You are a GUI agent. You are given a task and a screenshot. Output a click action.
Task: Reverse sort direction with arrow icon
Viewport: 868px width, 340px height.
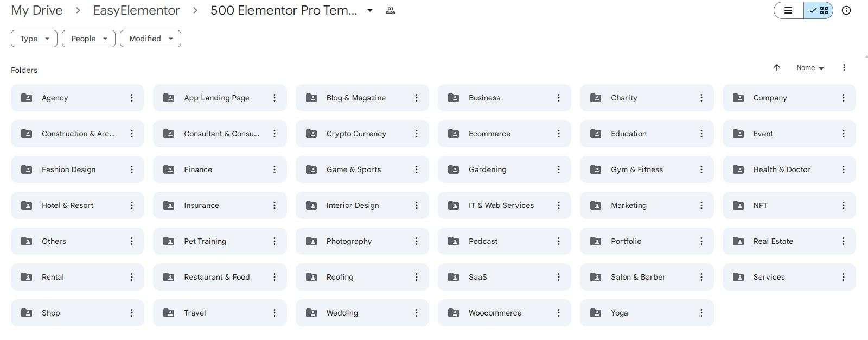point(777,67)
